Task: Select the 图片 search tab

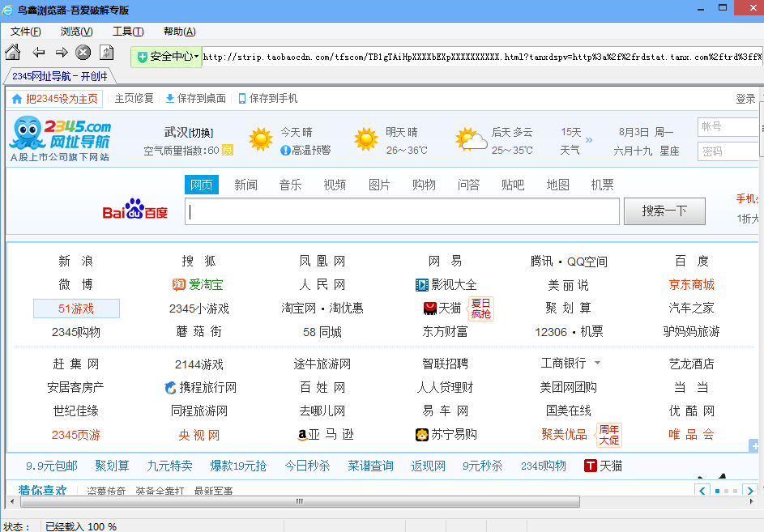Action: tap(379, 185)
